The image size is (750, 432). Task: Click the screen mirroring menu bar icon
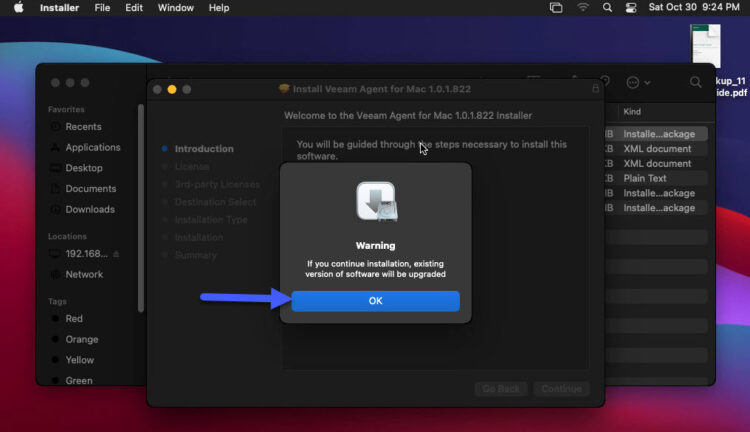[x=556, y=8]
